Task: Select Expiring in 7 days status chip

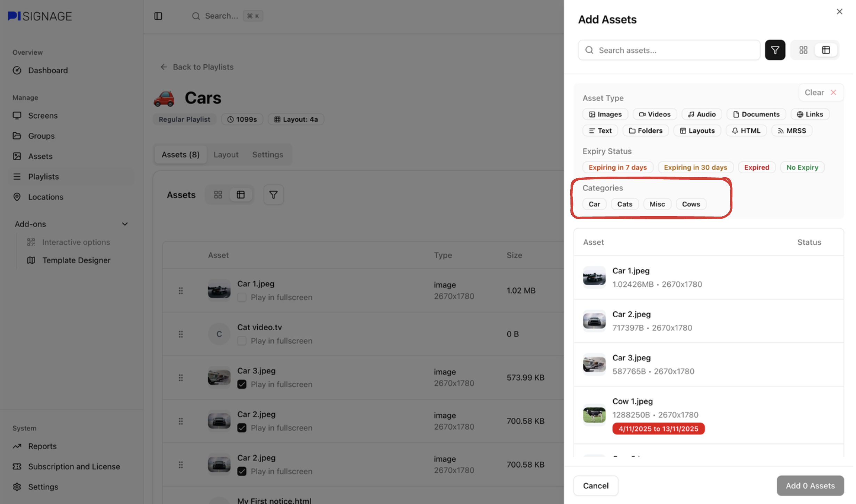Action: 617,168
